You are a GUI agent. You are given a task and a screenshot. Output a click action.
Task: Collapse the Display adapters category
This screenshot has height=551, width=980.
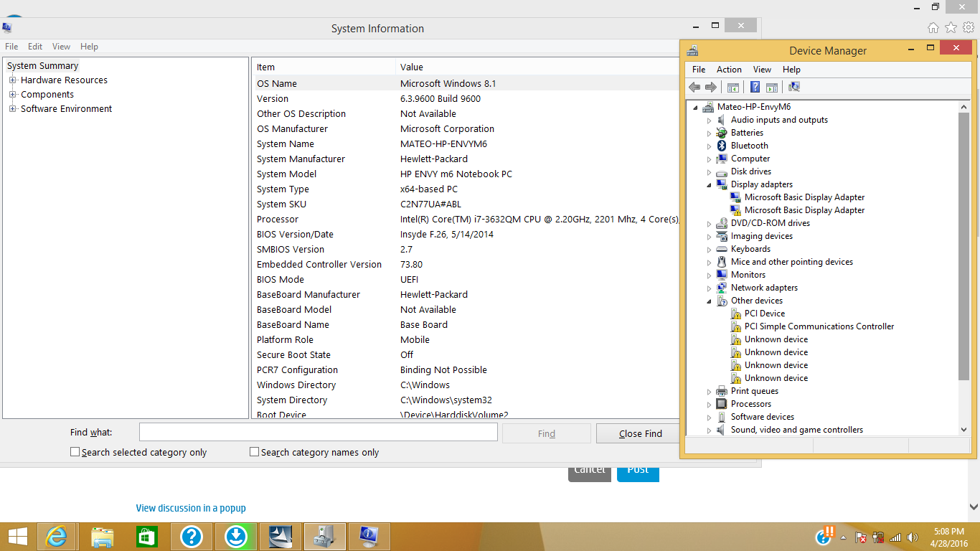(709, 185)
